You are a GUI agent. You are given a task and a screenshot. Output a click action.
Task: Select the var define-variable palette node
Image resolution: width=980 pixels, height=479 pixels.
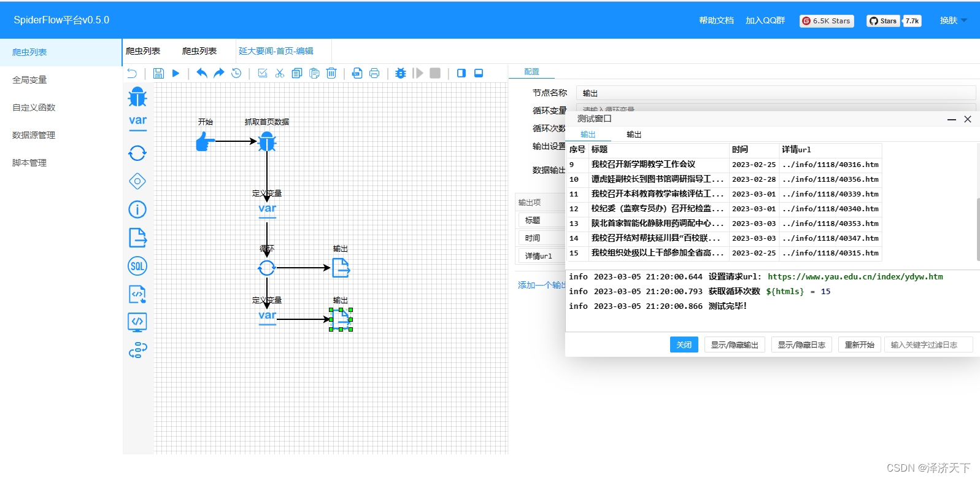[x=138, y=122]
